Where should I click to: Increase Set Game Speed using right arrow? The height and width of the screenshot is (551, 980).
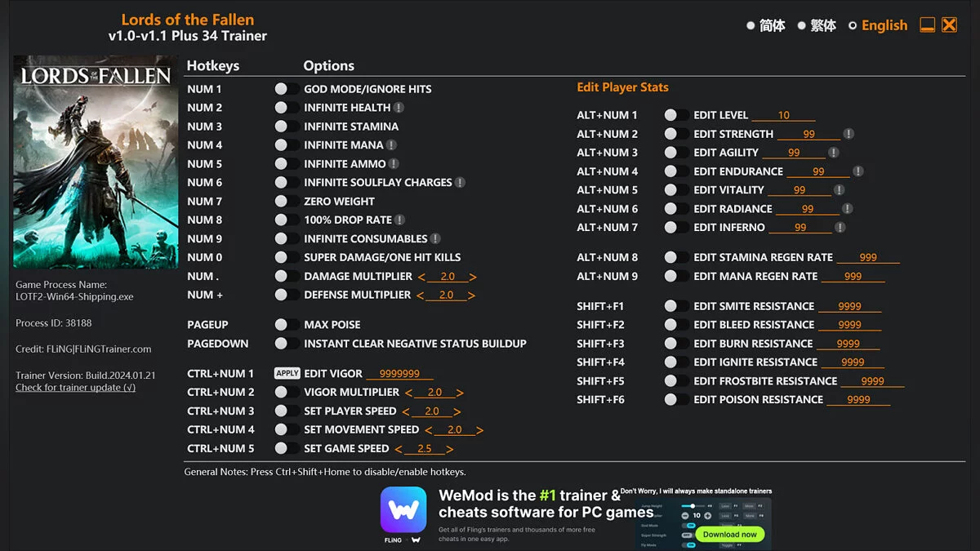pyautogui.click(x=450, y=449)
